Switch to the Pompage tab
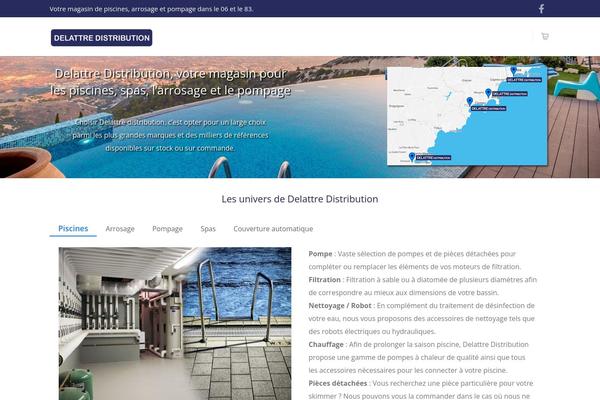This screenshot has width=600, height=400. [x=167, y=229]
